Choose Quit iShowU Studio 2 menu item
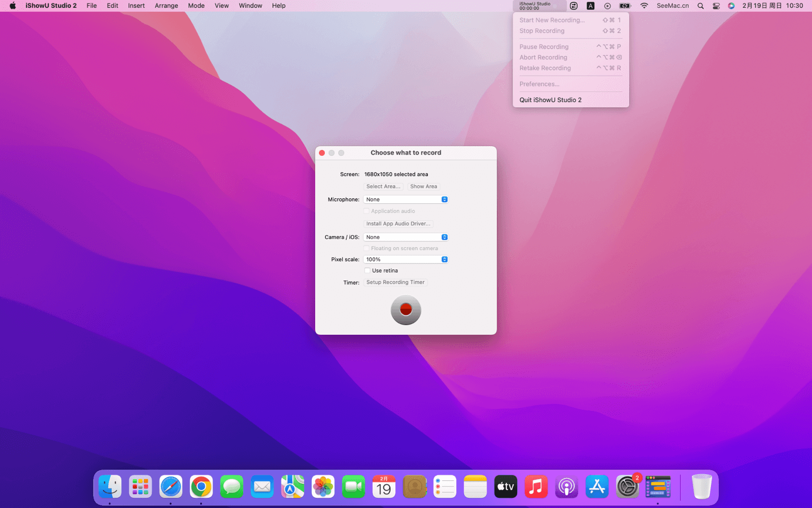Viewport: 812px width, 508px height. pos(550,100)
